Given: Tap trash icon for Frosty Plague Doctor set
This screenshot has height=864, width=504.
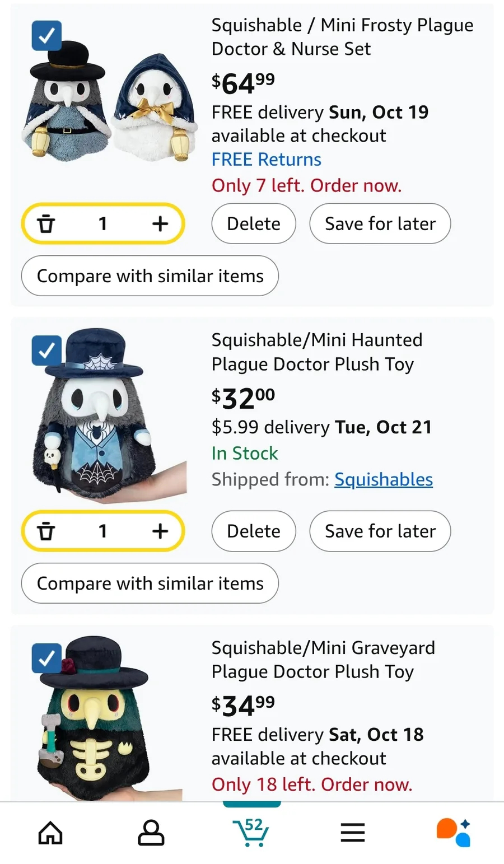Looking at the screenshot, I should (46, 224).
